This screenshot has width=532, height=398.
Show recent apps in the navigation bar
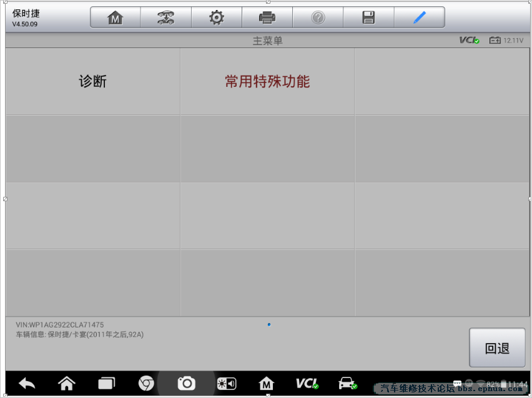click(x=107, y=384)
